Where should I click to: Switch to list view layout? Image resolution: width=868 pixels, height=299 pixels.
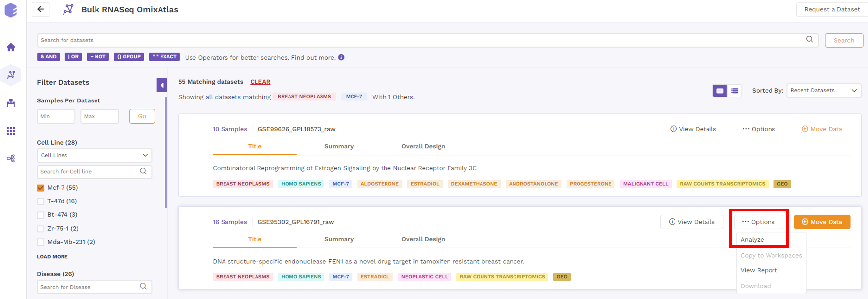(735, 91)
